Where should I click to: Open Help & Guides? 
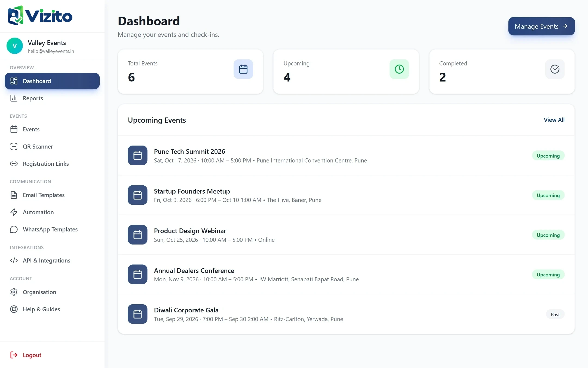tap(52, 309)
